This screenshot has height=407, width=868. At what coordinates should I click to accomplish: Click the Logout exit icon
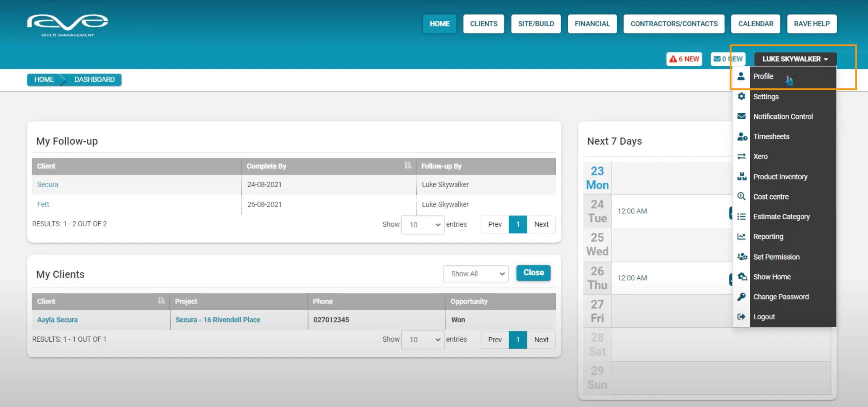(741, 317)
